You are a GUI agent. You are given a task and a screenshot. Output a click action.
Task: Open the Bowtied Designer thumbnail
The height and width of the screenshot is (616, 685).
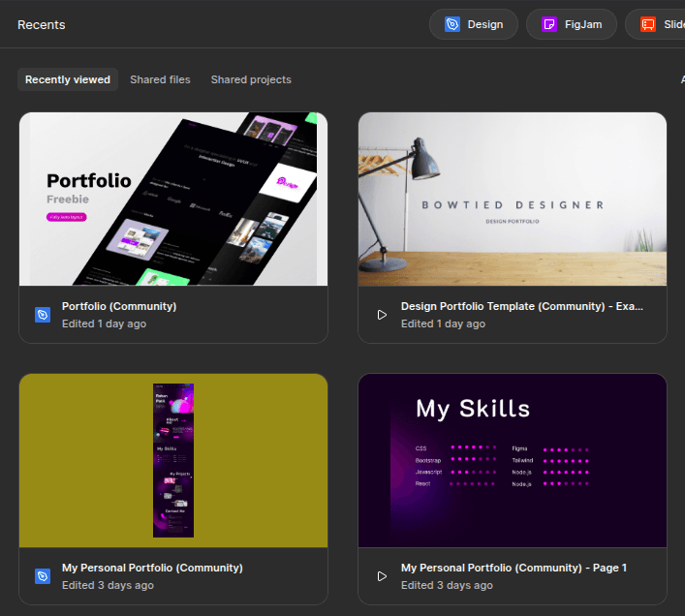(x=513, y=200)
